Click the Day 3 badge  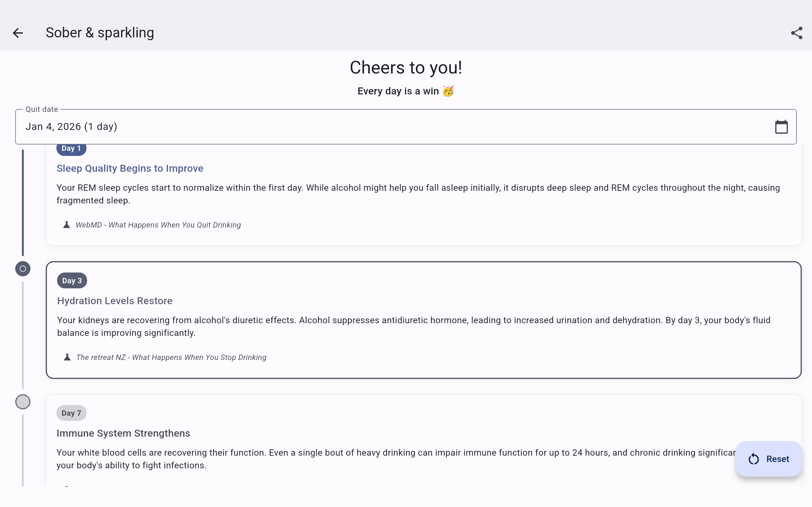click(x=72, y=281)
